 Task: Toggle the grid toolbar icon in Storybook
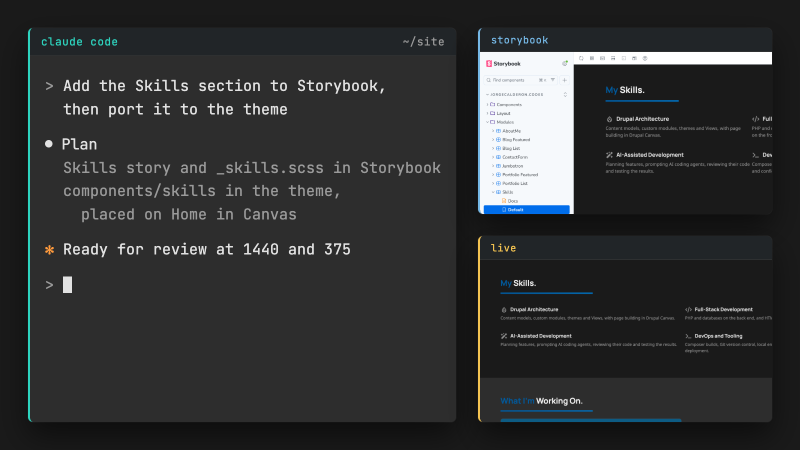coord(592,59)
